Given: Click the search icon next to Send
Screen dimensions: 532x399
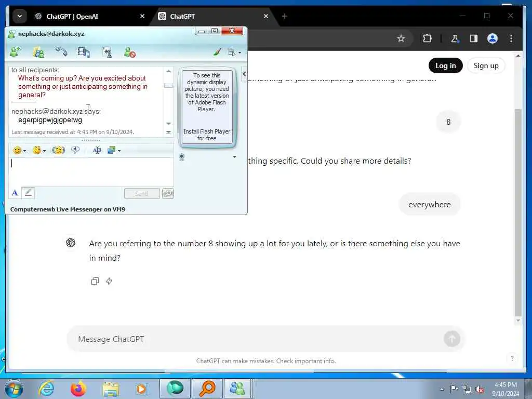Looking at the screenshot, I should [x=168, y=193].
